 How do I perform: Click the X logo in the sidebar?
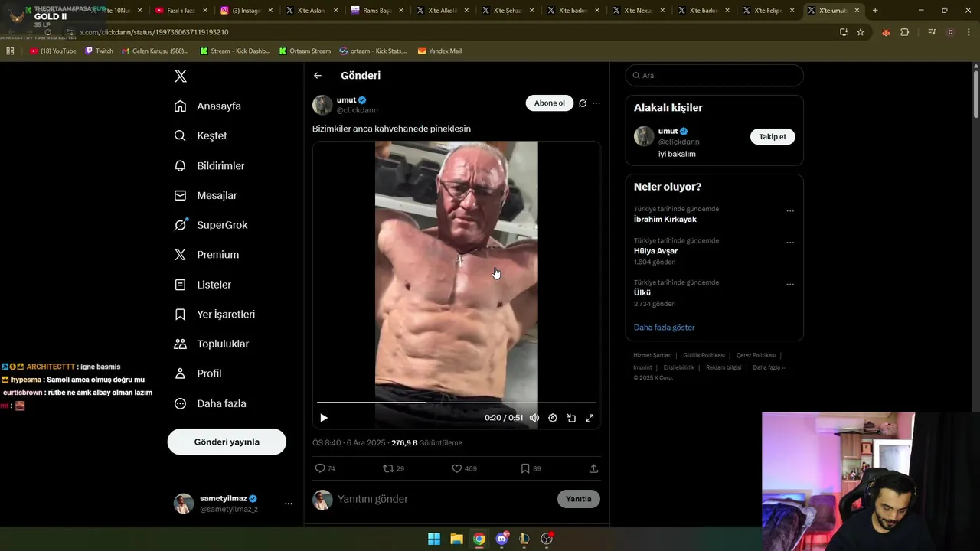[x=181, y=76]
